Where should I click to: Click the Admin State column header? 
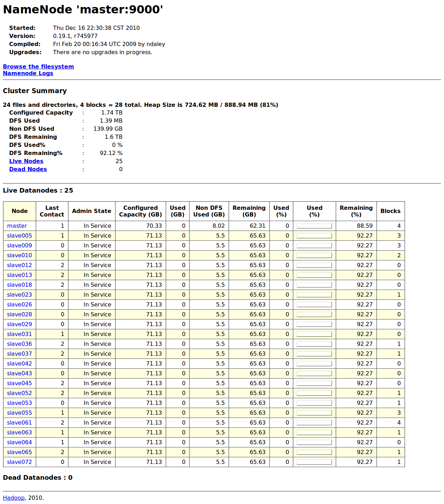[92, 211]
